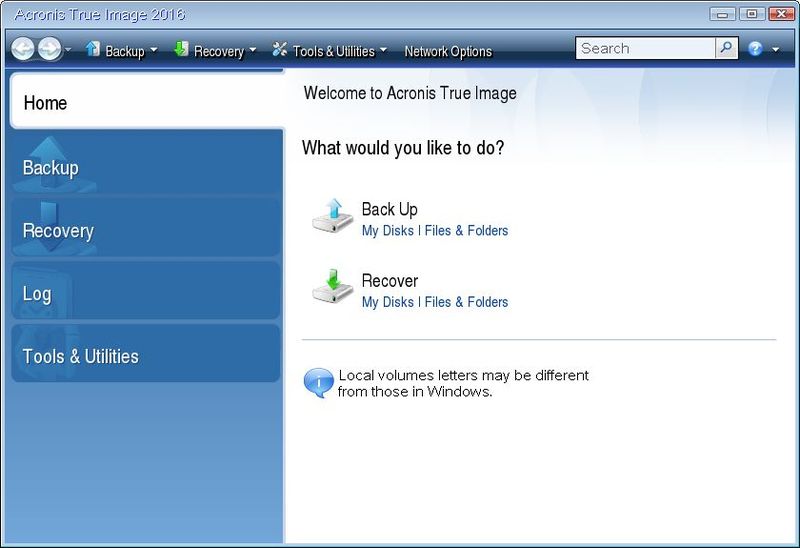Go to the Recovery sidebar tab
This screenshot has height=548, width=800.
click(146, 231)
